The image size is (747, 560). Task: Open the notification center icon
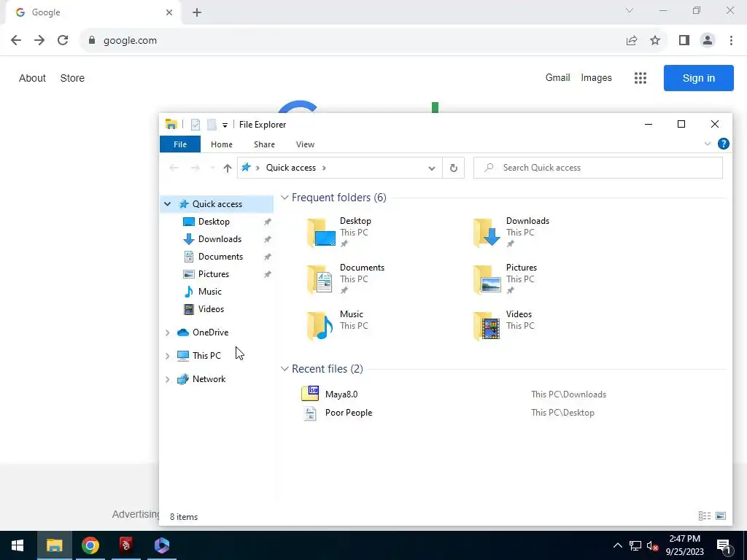coord(724,546)
